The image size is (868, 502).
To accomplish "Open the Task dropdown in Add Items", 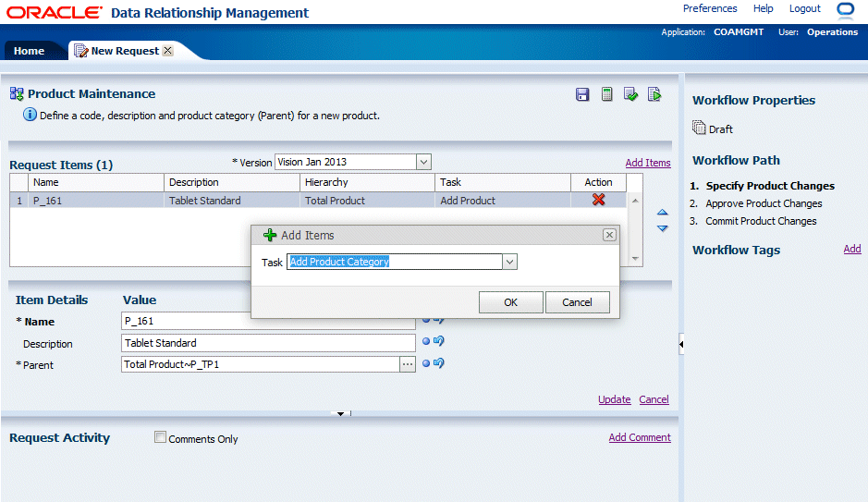I will pyautogui.click(x=508, y=263).
